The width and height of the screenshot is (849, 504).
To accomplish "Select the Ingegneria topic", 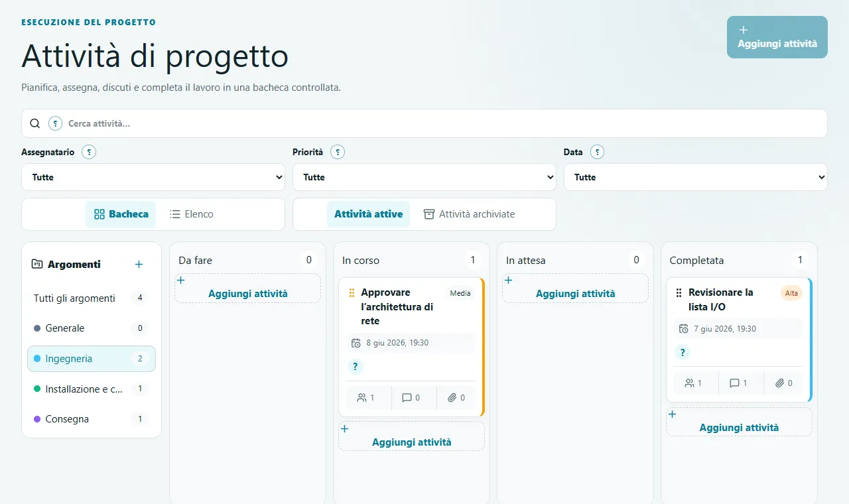I will tap(92, 359).
